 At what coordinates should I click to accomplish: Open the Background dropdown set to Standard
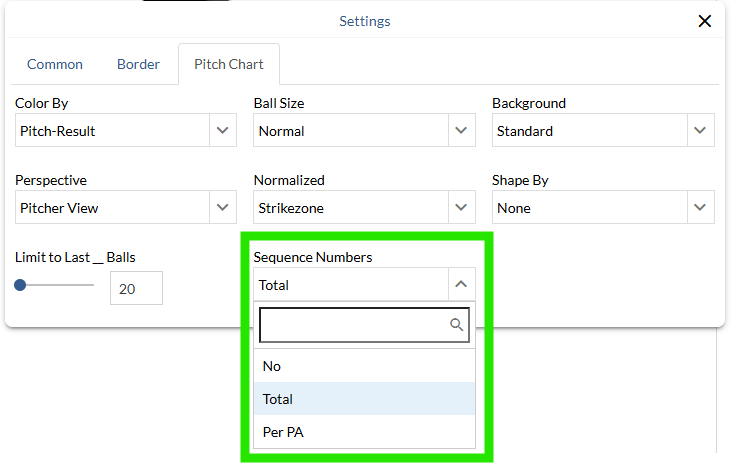coord(590,131)
